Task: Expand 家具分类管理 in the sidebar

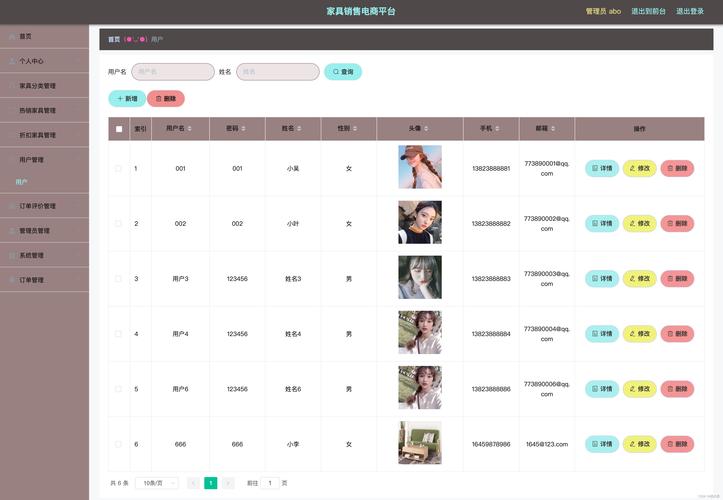Action: (x=38, y=86)
